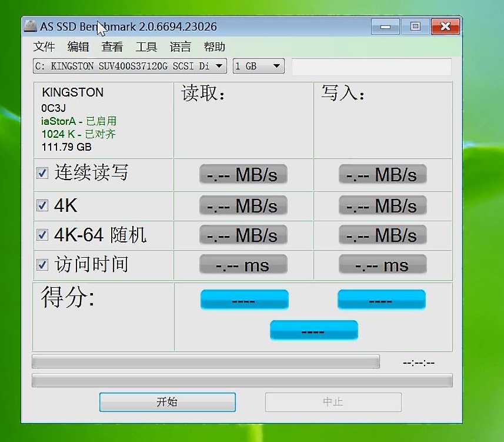Image resolution: width=504 pixels, height=442 pixels.
Task: Click the blue total score field
Action: coord(314,330)
